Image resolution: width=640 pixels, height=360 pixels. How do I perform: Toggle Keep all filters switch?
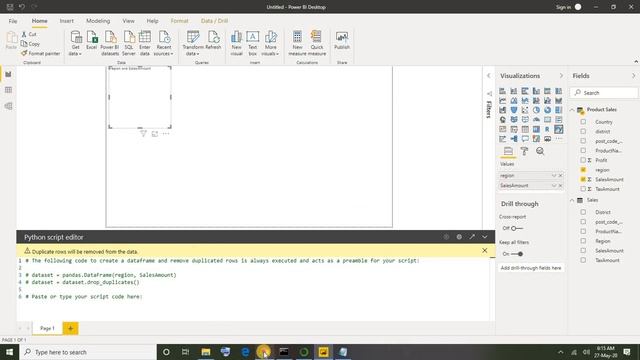pos(517,254)
